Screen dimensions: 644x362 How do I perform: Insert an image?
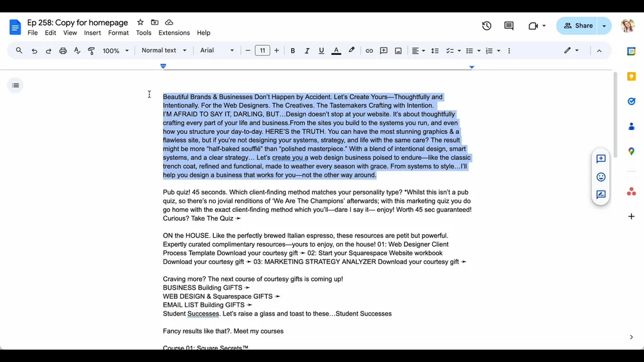click(398, 50)
